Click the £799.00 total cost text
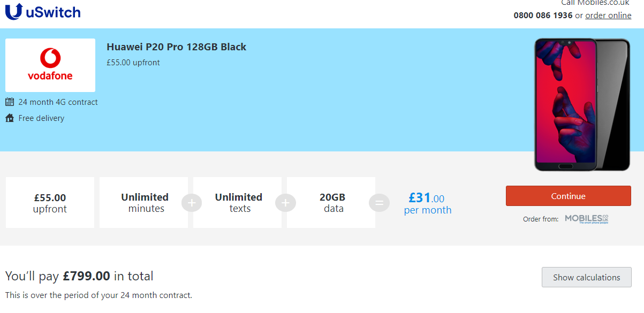The height and width of the screenshot is (313, 644). (x=86, y=276)
